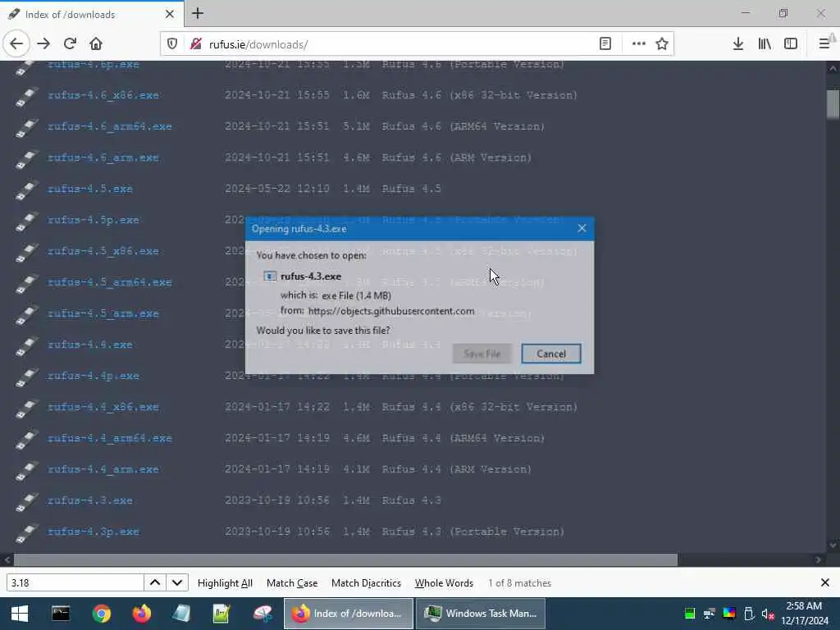
Task: Jump to next find match
Action: click(177, 583)
